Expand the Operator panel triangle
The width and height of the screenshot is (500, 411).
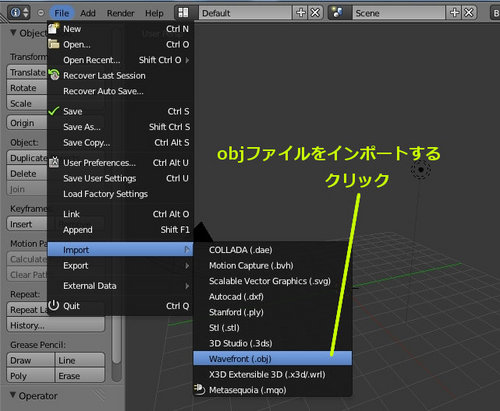(13, 395)
